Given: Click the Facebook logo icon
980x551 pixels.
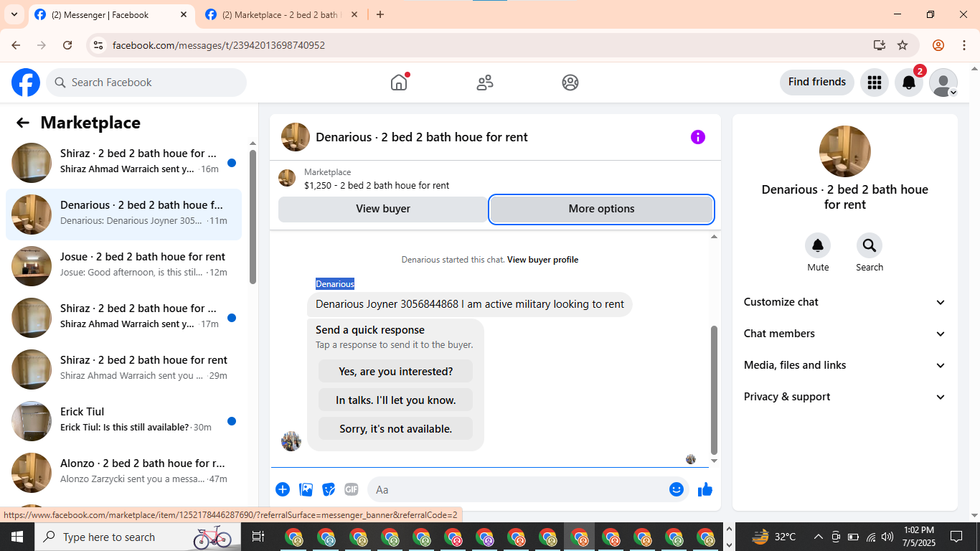Looking at the screenshot, I should (26, 83).
